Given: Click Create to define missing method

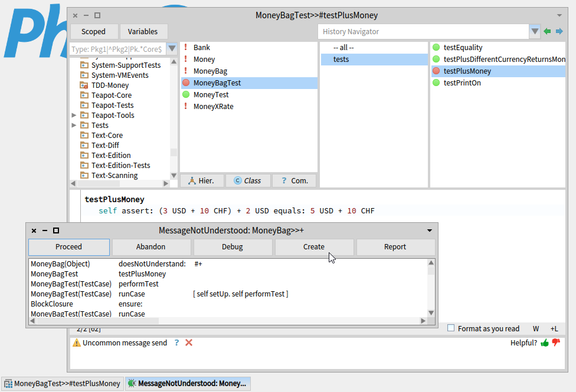Looking at the screenshot, I should pos(314,247).
